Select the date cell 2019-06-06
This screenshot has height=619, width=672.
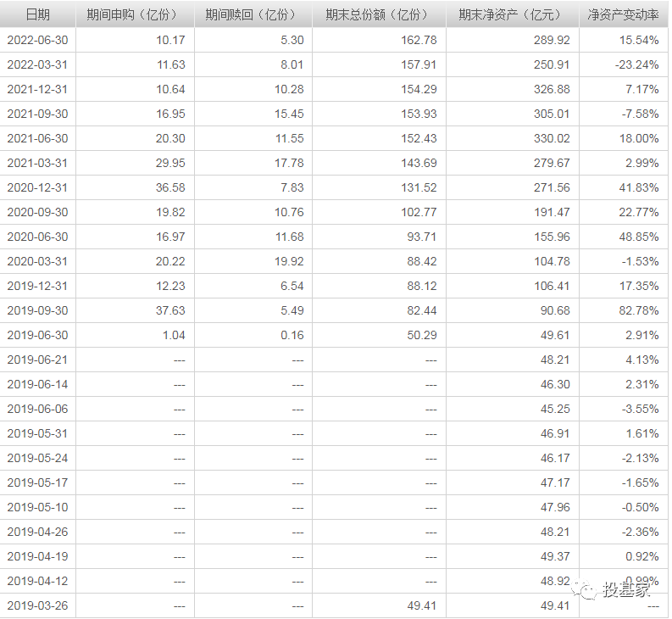pyautogui.click(x=38, y=410)
